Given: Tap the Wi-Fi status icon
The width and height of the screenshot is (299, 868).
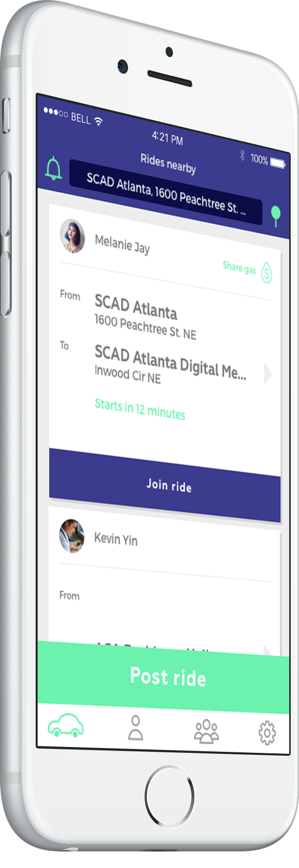Looking at the screenshot, I should [x=99, y=121].
